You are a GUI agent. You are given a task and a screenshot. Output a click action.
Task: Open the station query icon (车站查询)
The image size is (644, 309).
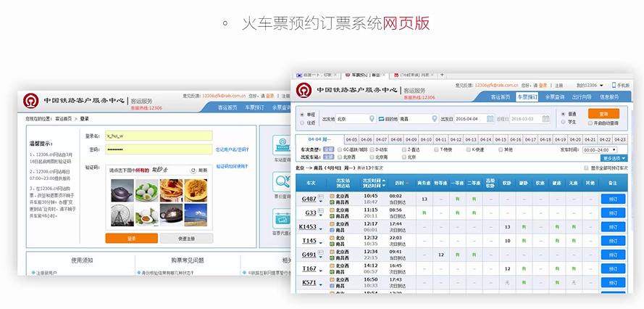coord(282,145)
